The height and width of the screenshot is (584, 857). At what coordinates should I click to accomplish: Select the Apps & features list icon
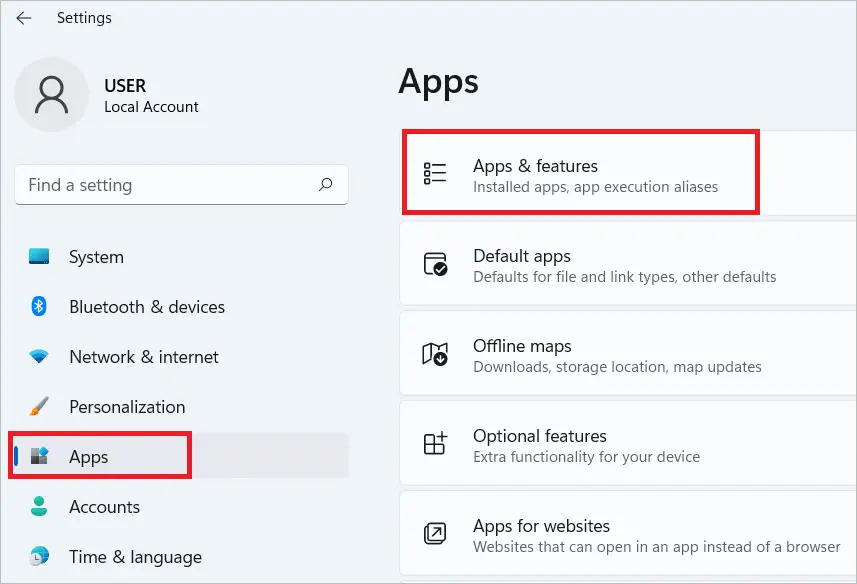pyautogui.click(x=434, y=172)
